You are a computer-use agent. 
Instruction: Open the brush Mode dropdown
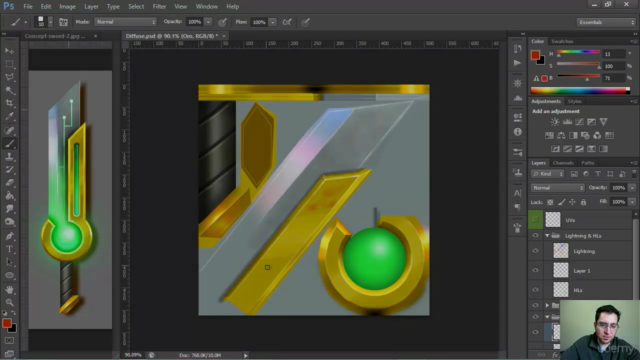pyautogui.click(x=125, y=22)
